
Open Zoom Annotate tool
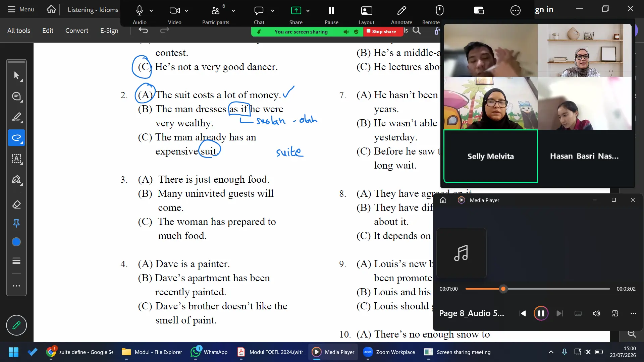[x=401, y=15]
